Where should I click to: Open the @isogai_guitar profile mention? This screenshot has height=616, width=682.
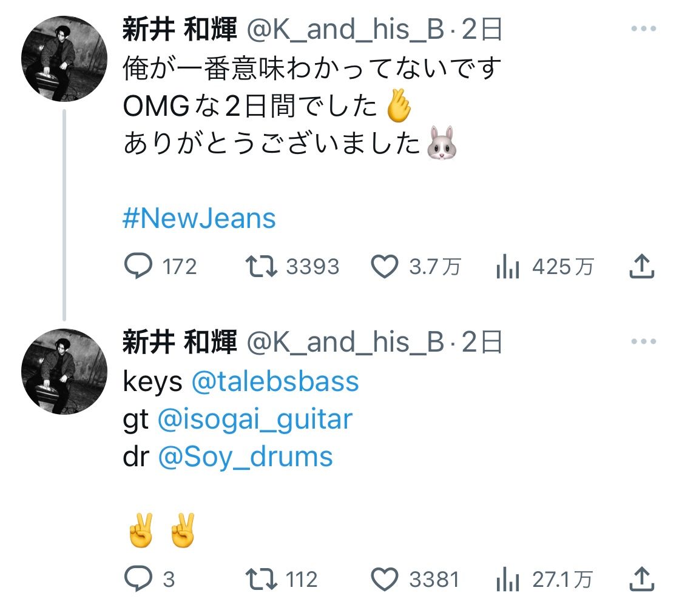pyautogui.click(x=255, y=419)
